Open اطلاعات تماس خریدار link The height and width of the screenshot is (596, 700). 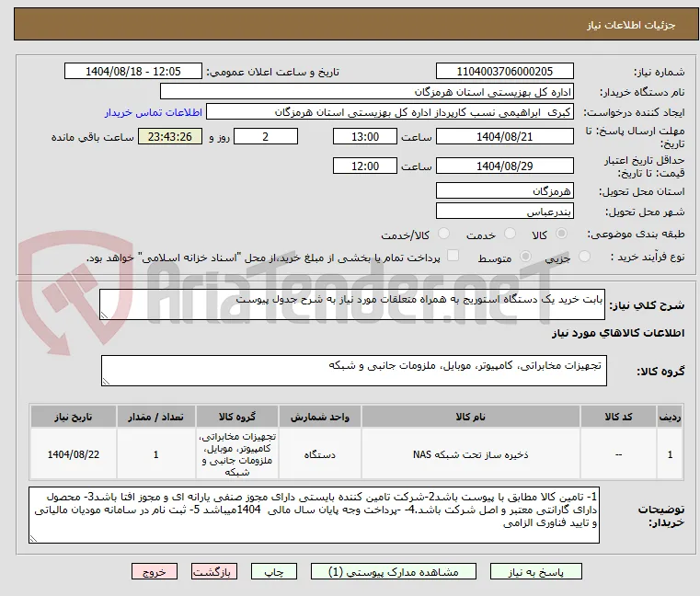tap(154, 112)
